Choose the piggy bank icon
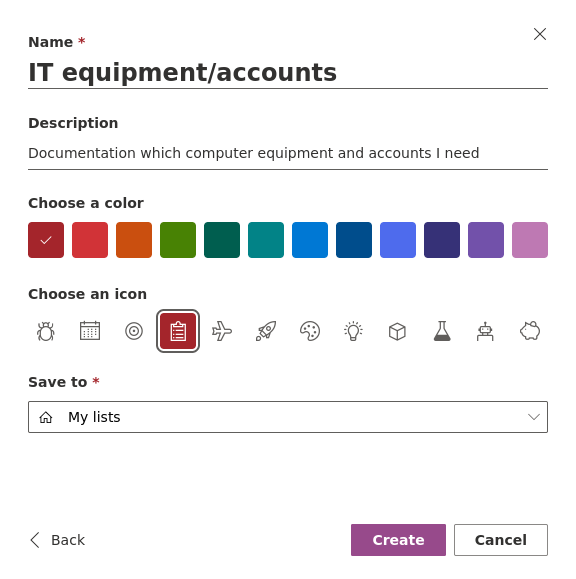Screen dimensions: 576x579 (x=530, y=331)
